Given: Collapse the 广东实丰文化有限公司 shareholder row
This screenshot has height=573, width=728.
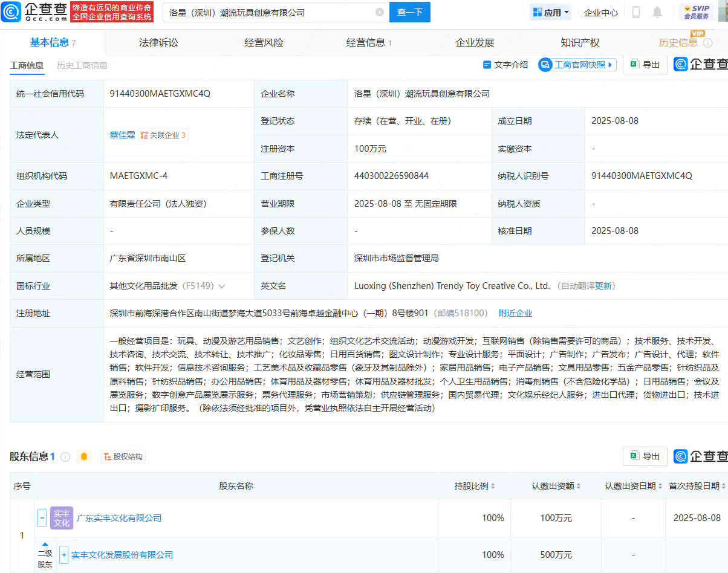Looking at the screenshot, I should click(42, 518).
